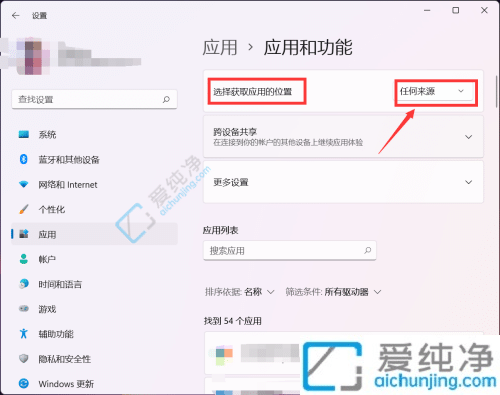Click the paintbrush 个性化 icon
The height and width of the screenshot is (395, 500).
click(x=24, y=209)
